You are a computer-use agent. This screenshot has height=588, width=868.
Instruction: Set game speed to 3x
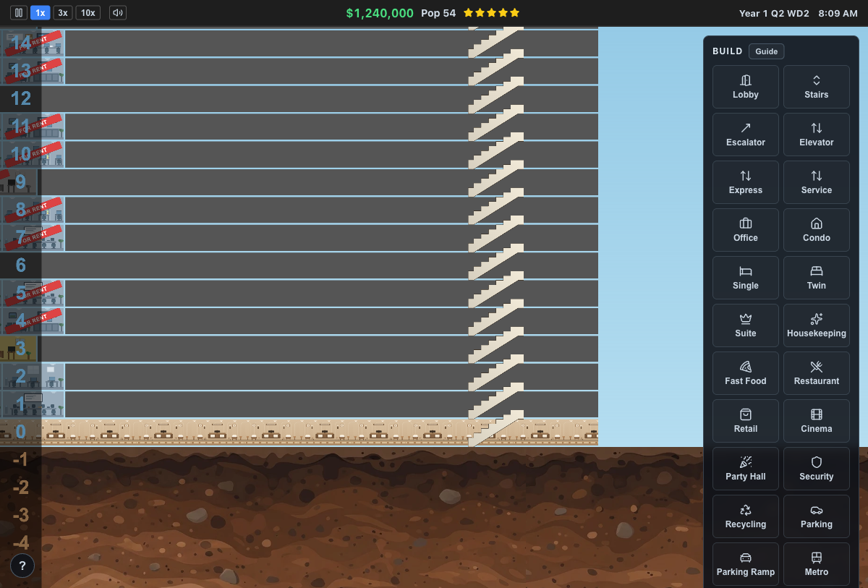63,13
